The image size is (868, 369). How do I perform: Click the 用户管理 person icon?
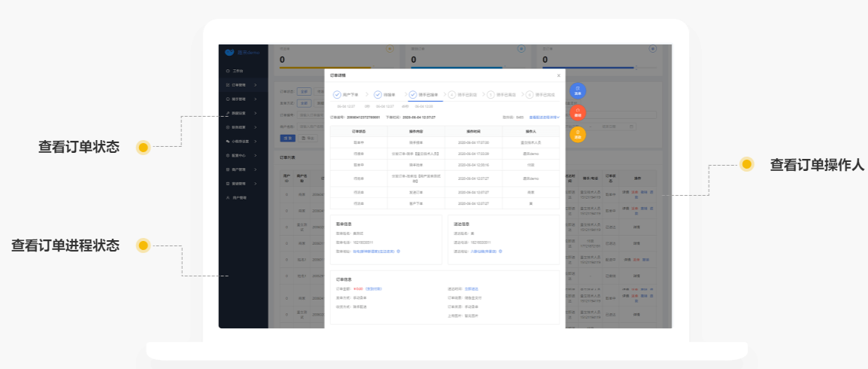click(x=227, y=197)
